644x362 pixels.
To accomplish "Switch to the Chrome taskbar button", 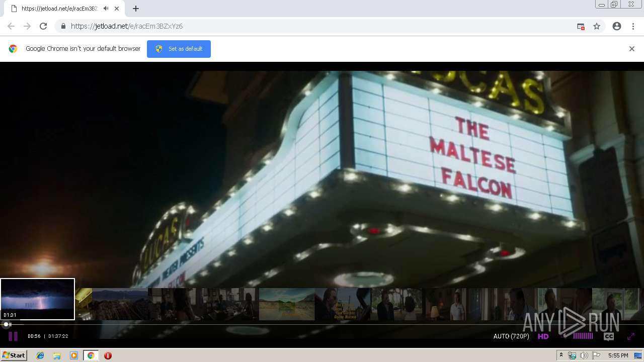I will (x=91, y=355).
